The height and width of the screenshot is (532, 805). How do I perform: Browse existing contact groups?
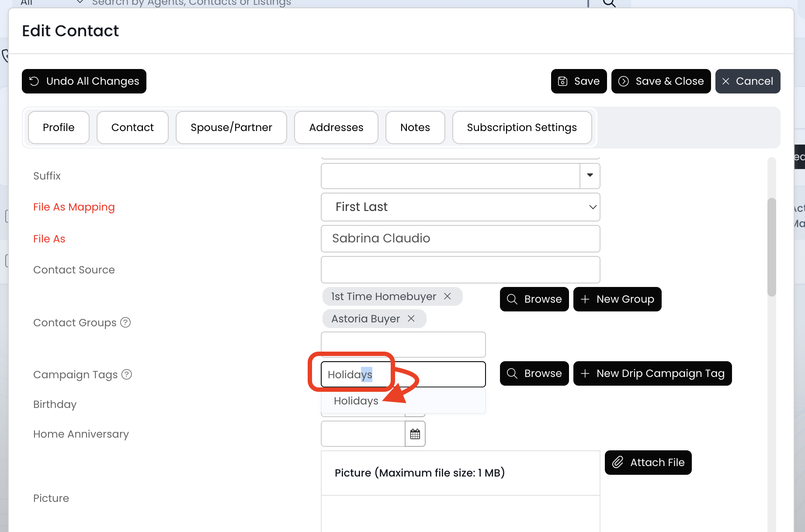(534, 299)
